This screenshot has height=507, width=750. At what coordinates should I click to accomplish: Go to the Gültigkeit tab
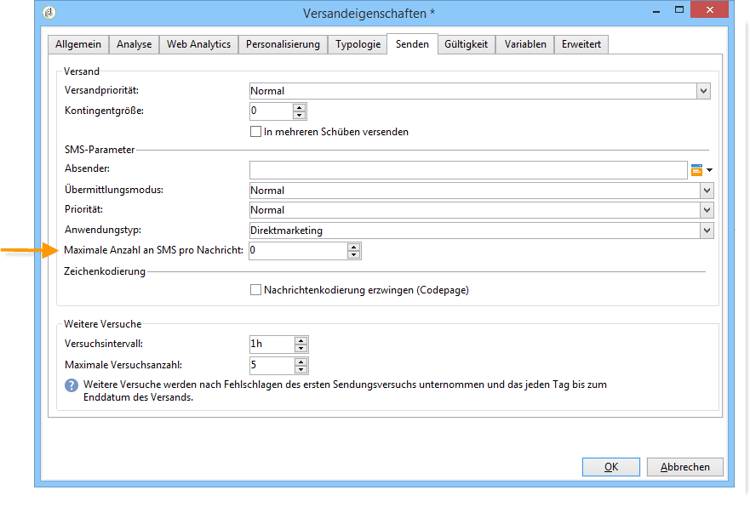pos(466,44)
